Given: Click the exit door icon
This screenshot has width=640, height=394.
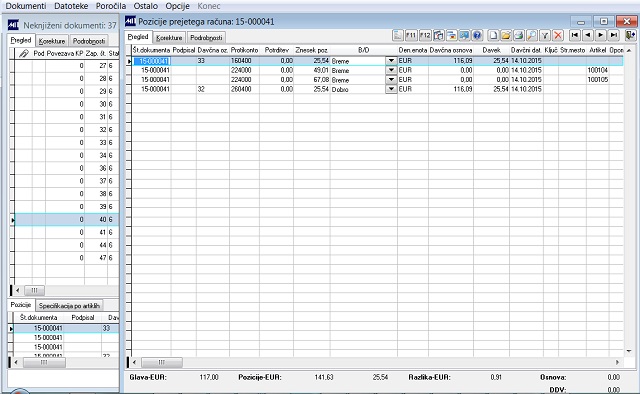Looking at the screenshot, I should (630, 36).
